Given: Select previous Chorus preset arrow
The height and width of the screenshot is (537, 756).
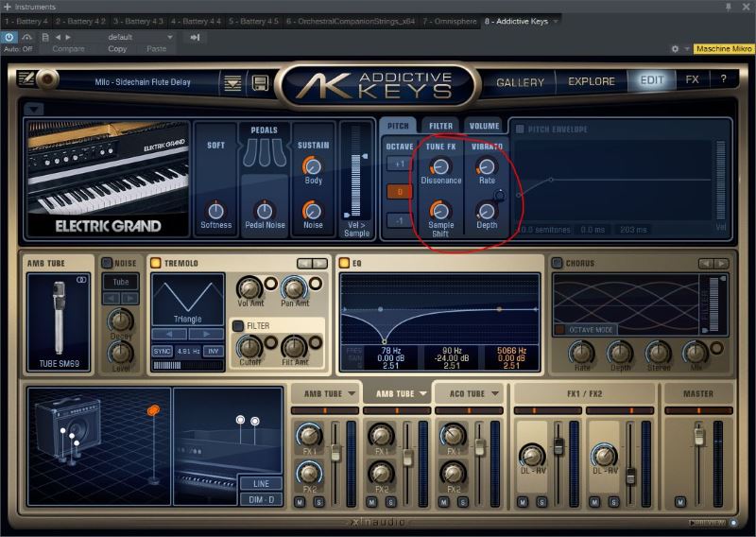Looking at the screenshot, I should point(706,264).
